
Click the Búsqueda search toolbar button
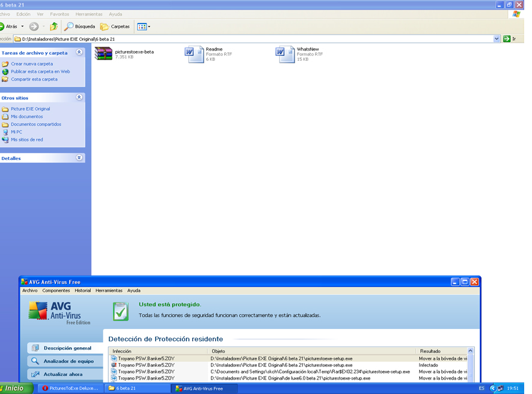80,26
